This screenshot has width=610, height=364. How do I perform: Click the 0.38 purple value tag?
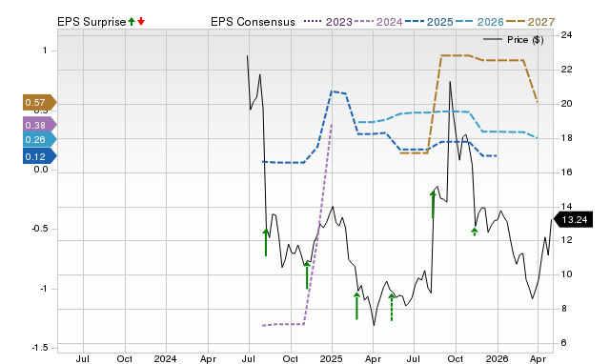(40, 125)
